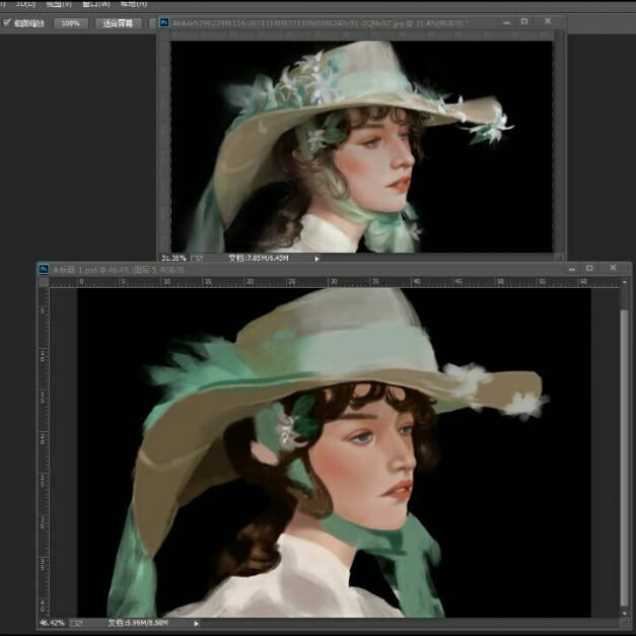Click the zoom percentage field in the lower window status bar
Screen dimensions: 636x636
click(52, 622)
